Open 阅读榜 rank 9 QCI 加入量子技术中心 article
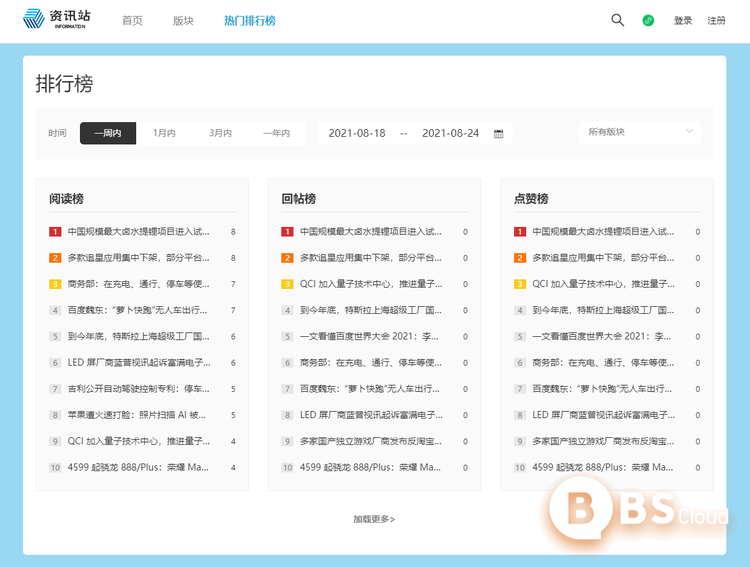The height and width of the screenshot is (567, 750). pos(139,441)
